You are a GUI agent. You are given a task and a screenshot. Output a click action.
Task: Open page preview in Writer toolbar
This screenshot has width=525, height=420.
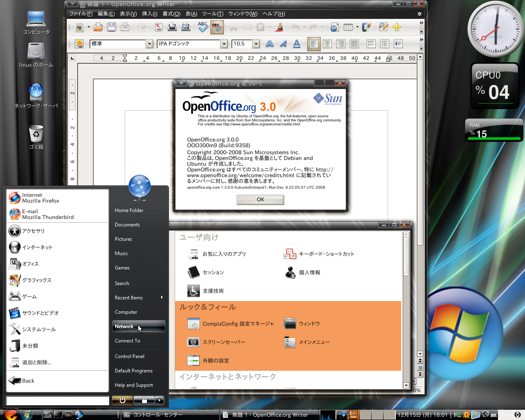click(x=186, y=27)
